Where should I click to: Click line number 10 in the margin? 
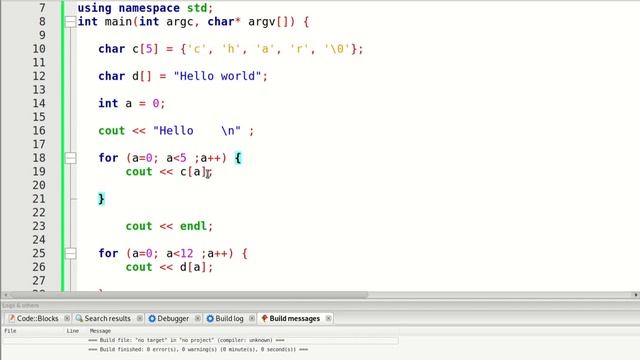click(39, 49)
